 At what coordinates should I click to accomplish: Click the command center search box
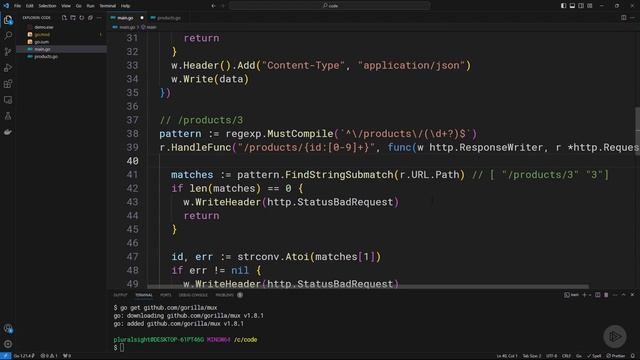(x=329, y=6)
